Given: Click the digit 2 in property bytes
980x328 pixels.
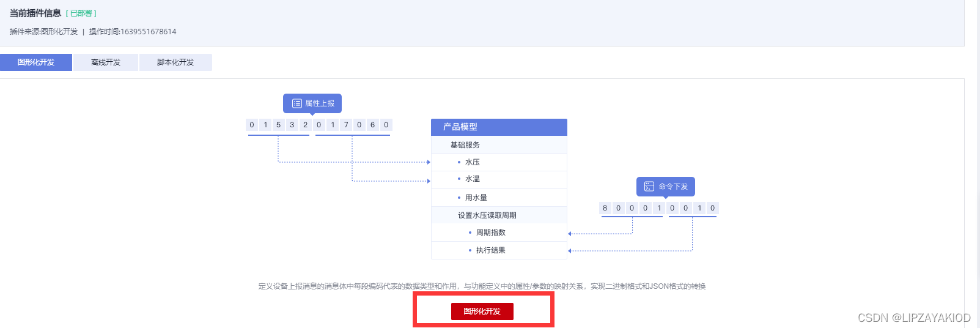Looking at the screenshot, I should click(306, 125).
